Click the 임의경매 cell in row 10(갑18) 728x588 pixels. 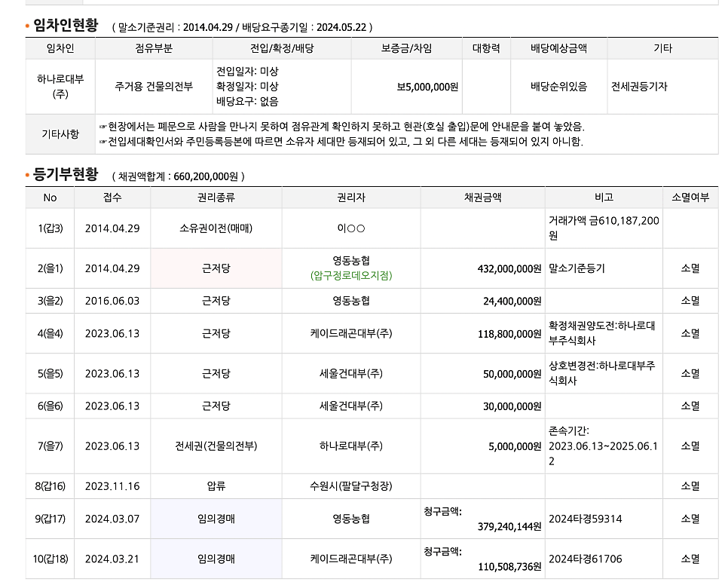(x=216, y=559)
